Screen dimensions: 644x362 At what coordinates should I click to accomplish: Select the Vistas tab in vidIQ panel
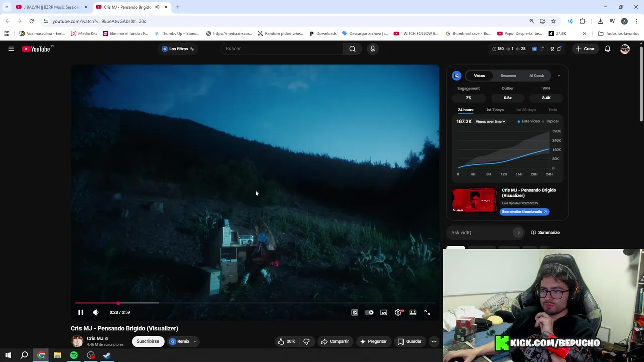coord(479,76)
